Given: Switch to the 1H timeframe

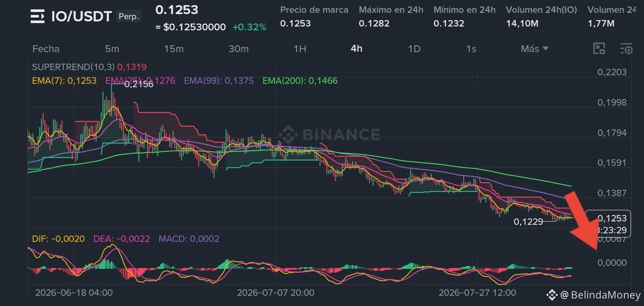Looking at the screenshot, I should pos(300,49).
